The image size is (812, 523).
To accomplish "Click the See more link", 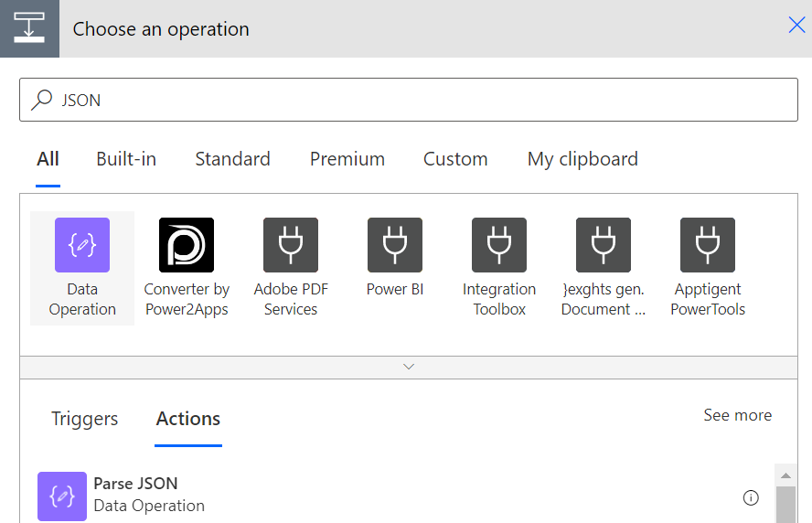I will (x=737, y=415).
